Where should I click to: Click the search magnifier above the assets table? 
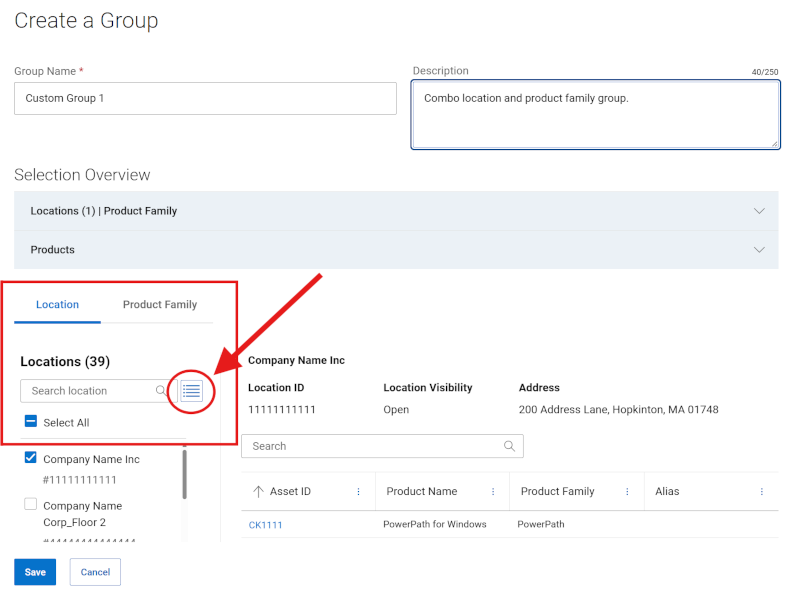click(x=510, y=446)
